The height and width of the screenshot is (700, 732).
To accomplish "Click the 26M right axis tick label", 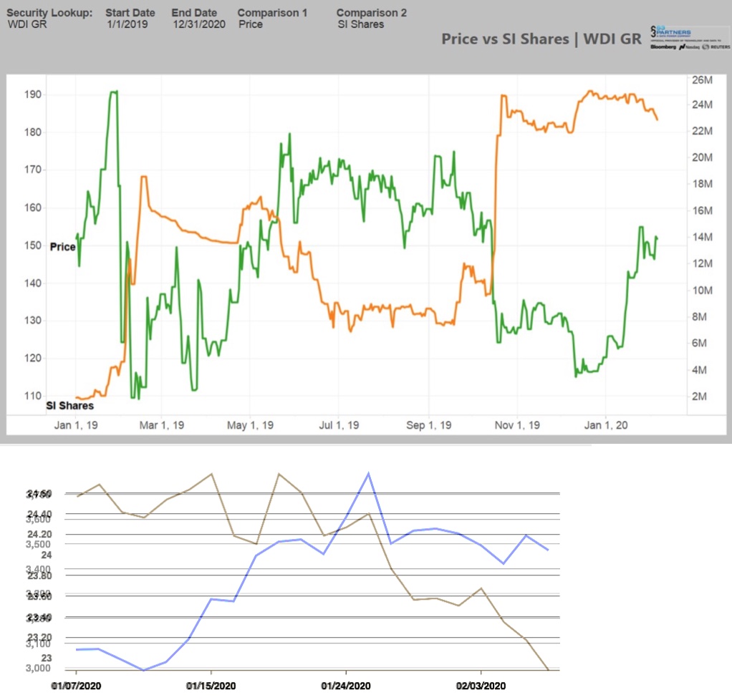I will tap(703, 80).
